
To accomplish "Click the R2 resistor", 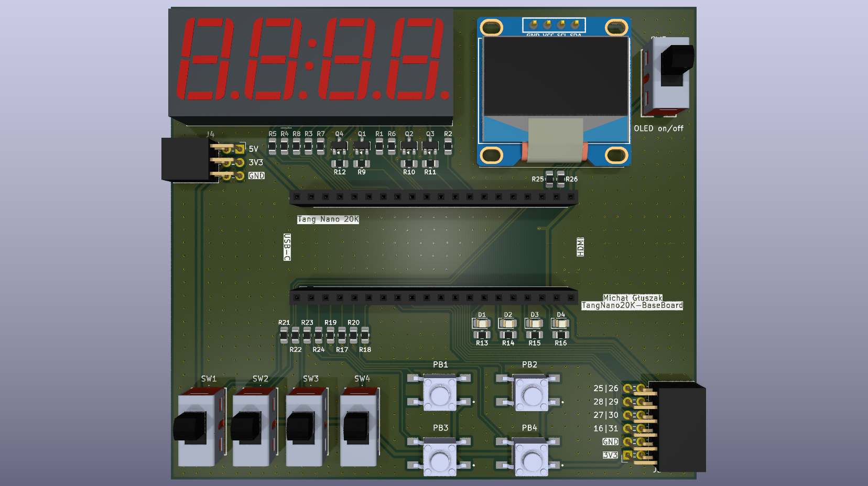I will (x=448, y=147).
